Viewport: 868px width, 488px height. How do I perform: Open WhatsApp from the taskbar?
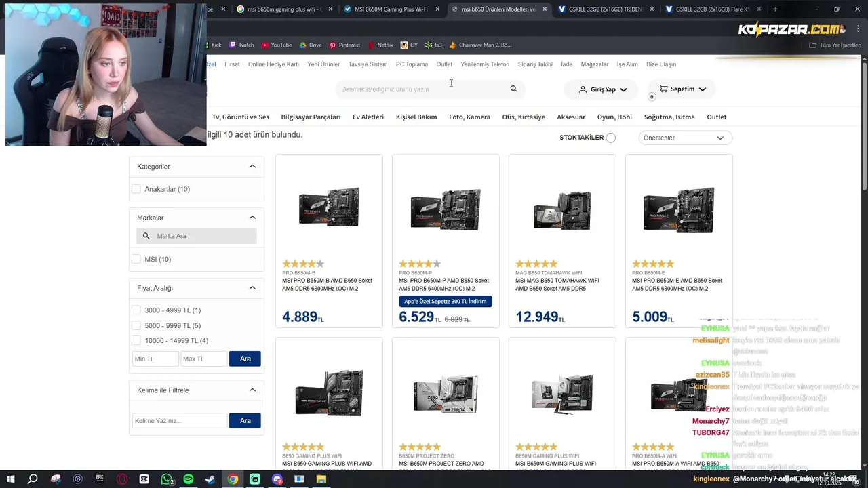tap(167, 479)
